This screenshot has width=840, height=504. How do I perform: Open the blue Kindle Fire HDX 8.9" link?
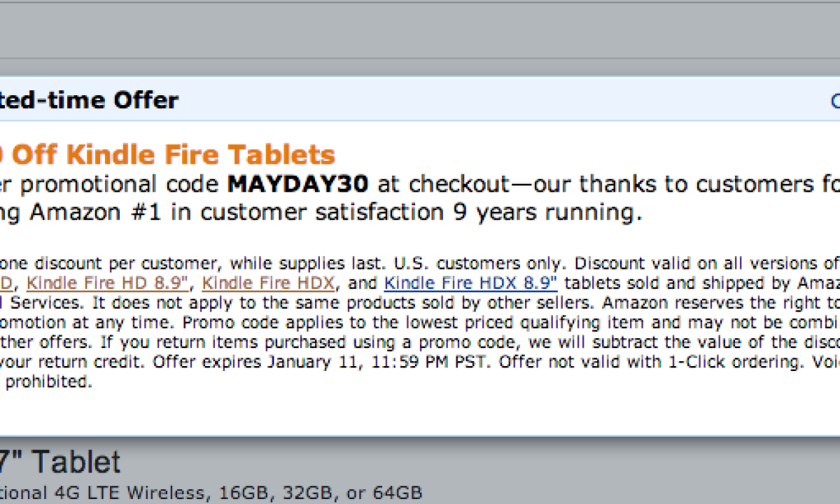click(470, 283)
